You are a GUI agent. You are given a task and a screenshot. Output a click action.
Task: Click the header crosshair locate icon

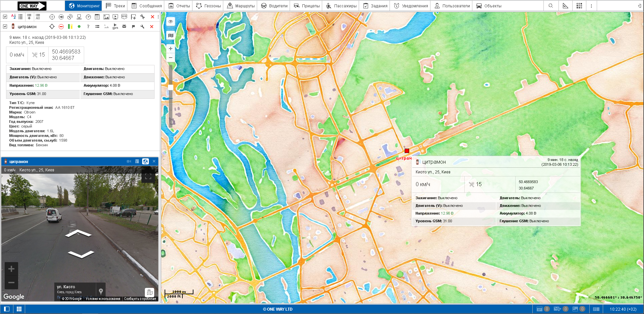point(52,17)
